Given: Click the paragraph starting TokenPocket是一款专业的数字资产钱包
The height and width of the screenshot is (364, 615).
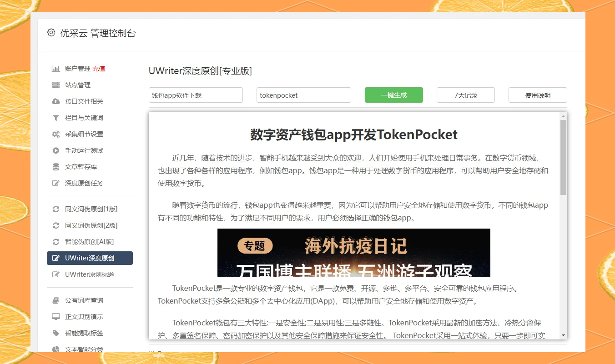Looking at the screenshot, I should 338,294.
